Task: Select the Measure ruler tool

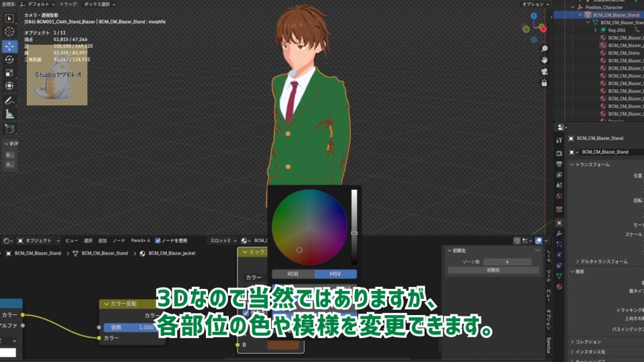Action: (x=9, y=115)
